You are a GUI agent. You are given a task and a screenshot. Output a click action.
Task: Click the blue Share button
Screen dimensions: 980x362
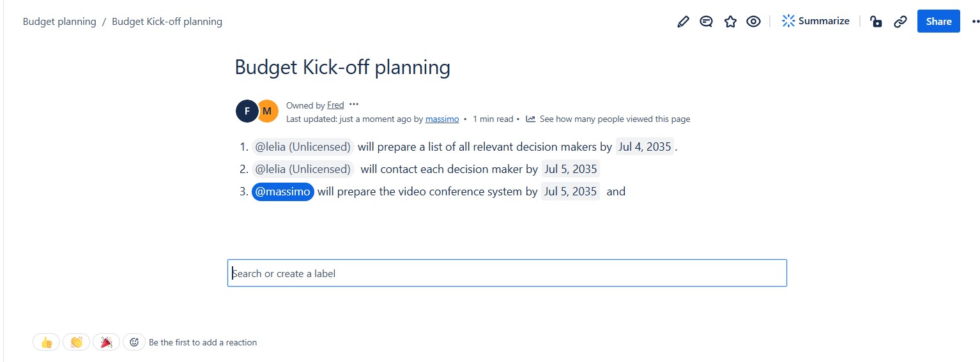pos(938,21)
